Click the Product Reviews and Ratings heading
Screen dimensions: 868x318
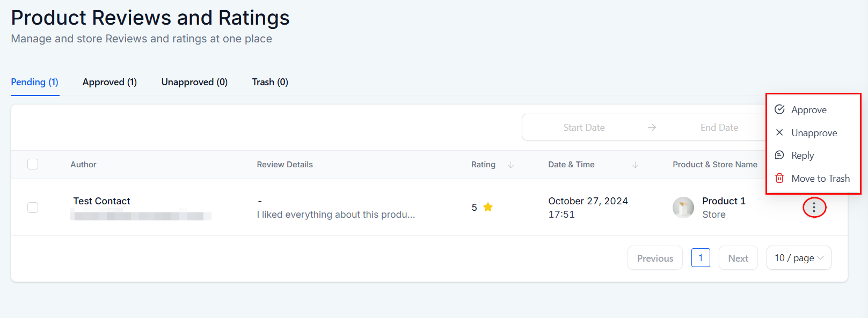[150, 18]
